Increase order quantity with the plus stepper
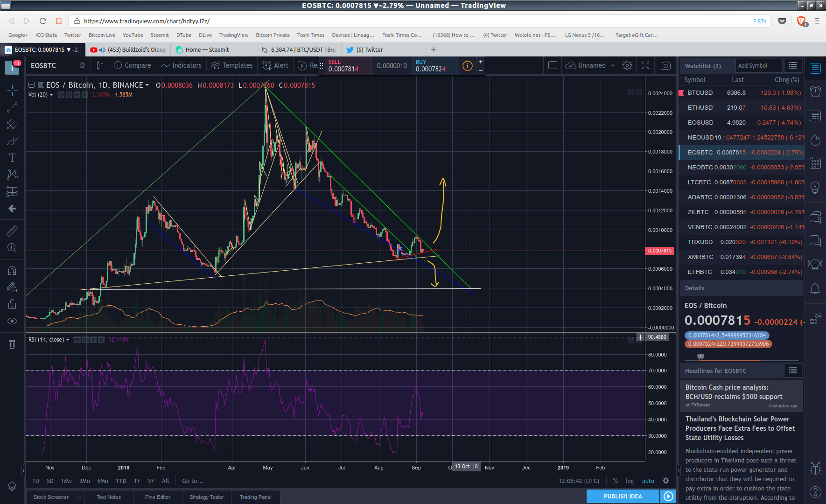The image size is (826, 504). [x=481, y=62]
